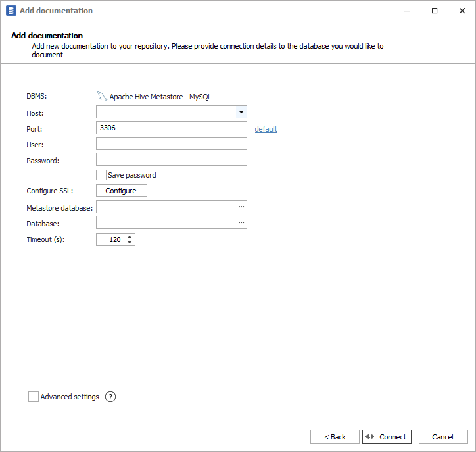Image resolution: width=476 pixels, height=452 pixels.
Task: Maximize the Add documentation window
Action: pos(435,11)
